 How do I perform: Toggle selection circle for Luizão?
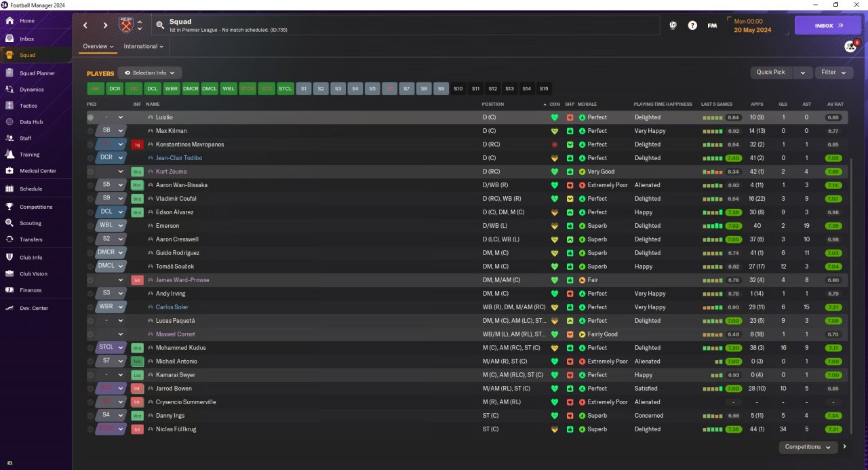coord(91,117)
